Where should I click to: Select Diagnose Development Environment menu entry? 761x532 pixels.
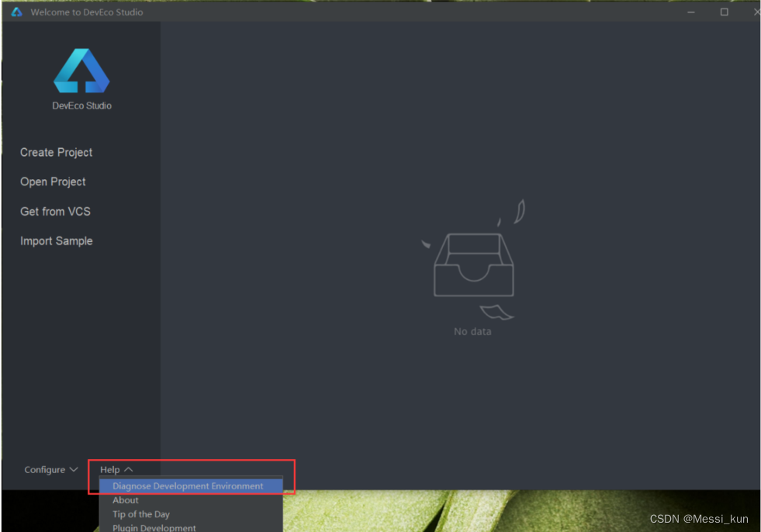[x=191, y=486]
